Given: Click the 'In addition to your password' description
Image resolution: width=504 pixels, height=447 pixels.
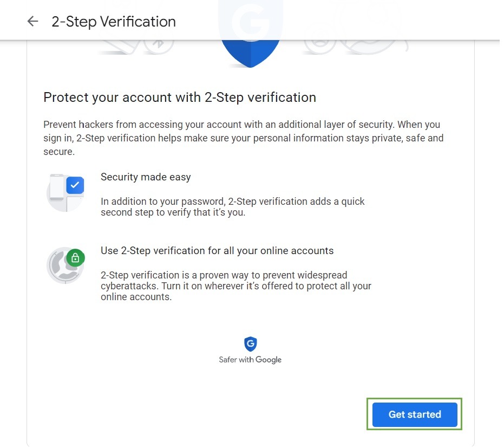Looking at the screenshot, I should (233, 207).
